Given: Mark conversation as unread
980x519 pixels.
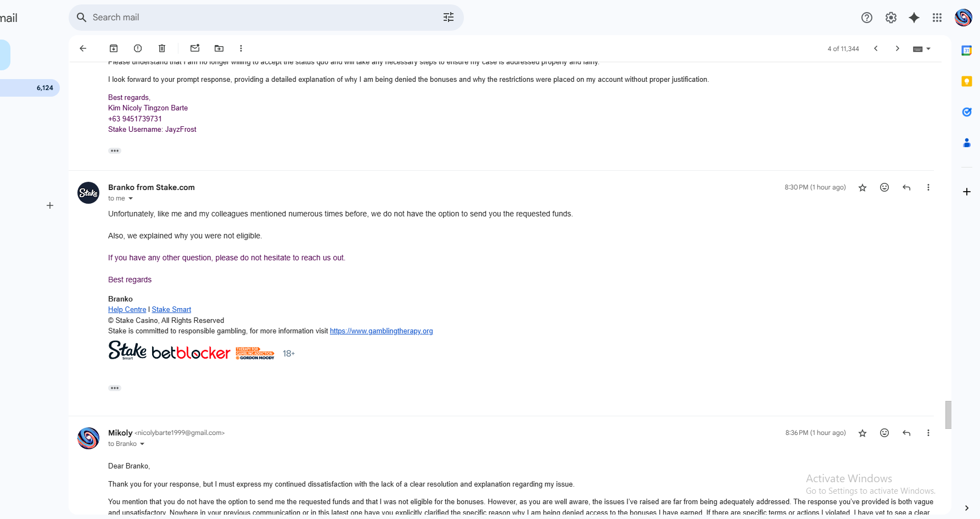Looking at the screenshot, I should 195,48.
